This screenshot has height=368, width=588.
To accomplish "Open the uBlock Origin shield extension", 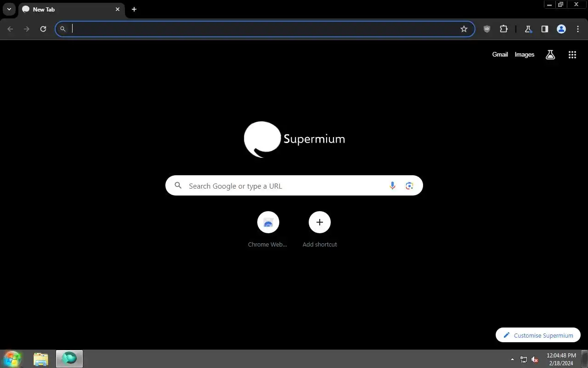I will coord(487,29).
